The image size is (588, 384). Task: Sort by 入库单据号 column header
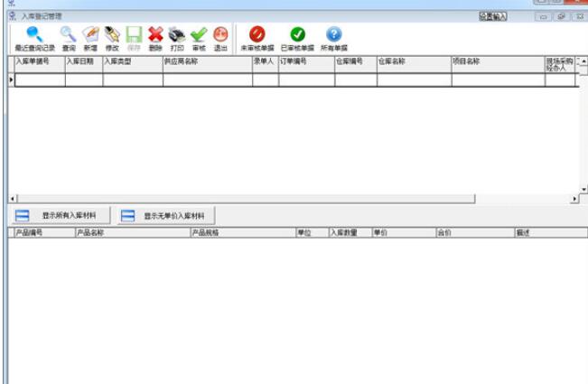[x=40, y=64]
